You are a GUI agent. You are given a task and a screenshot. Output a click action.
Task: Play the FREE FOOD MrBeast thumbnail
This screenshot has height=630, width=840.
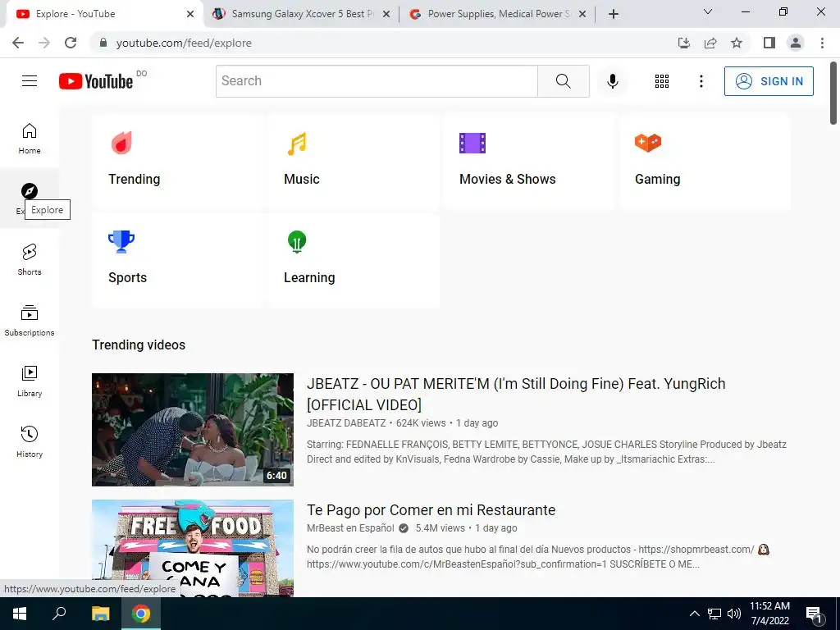(x=193, y=548)
